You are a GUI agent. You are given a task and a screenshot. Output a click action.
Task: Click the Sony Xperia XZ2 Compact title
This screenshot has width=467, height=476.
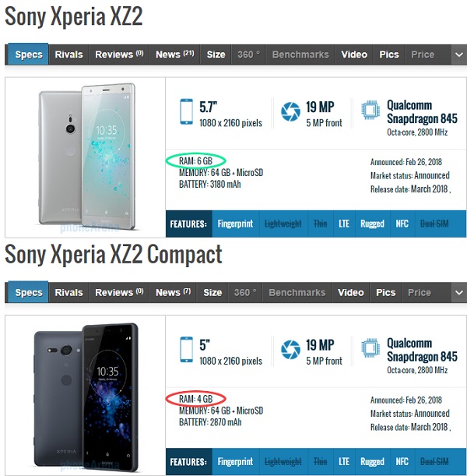(114, 255)
